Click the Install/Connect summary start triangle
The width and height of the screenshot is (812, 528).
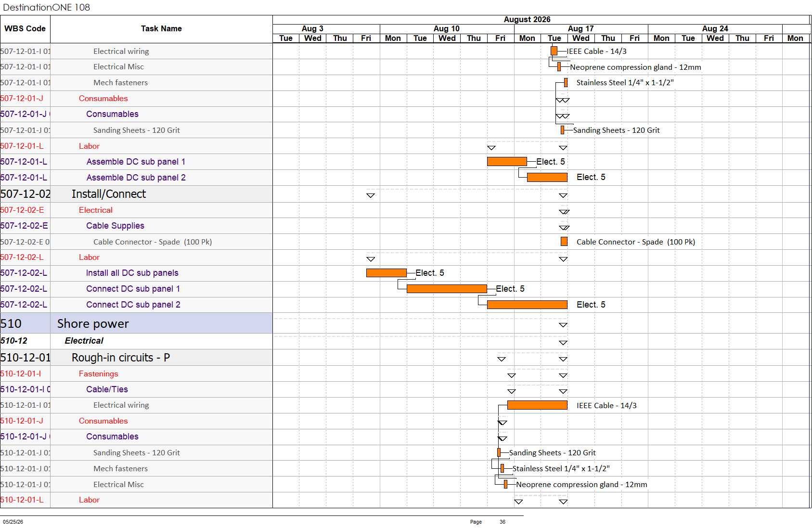[x=371, y=195]
